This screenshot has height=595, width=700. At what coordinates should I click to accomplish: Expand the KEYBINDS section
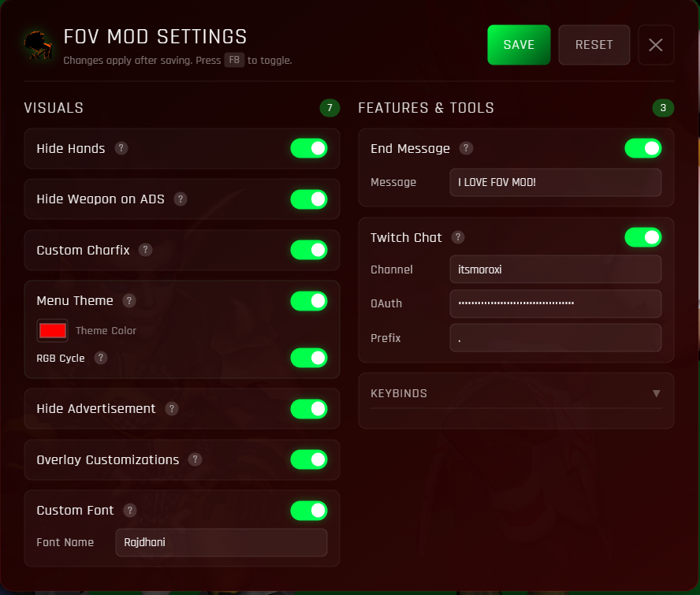pyautogui.click(x=516, y=393)
